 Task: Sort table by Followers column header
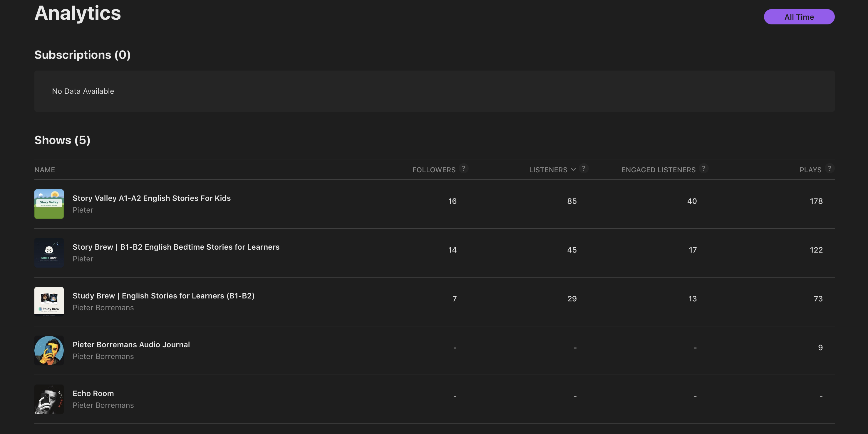click(434, 170)
